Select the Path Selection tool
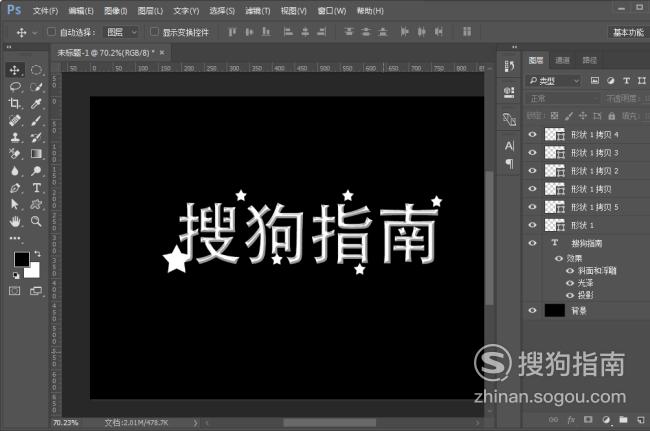Image resolution: width=650 pixels, height=431 pixels. [x=15, y=204]
